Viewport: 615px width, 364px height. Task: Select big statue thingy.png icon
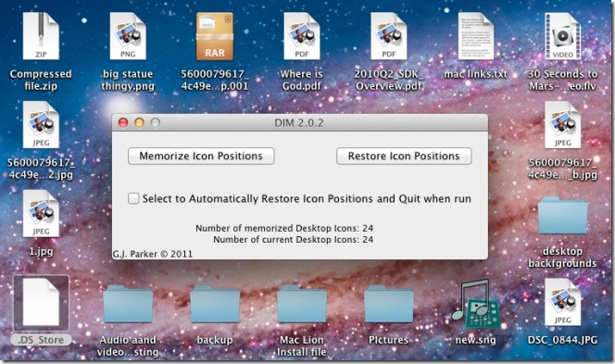(128, 36)
